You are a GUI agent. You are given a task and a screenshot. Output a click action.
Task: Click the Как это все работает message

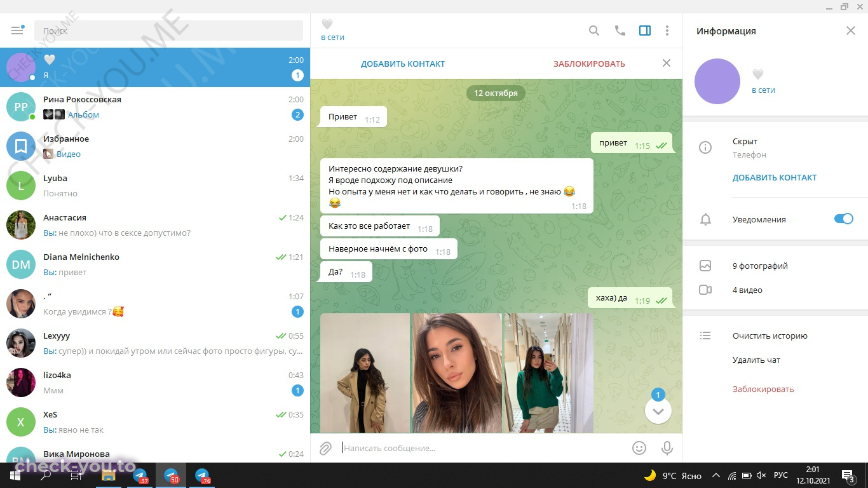[380, 226]
